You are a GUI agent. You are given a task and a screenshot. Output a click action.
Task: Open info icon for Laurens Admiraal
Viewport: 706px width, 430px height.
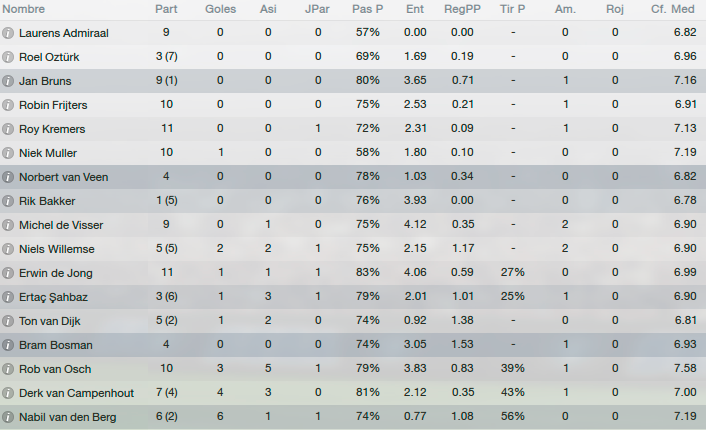point(8,33)
